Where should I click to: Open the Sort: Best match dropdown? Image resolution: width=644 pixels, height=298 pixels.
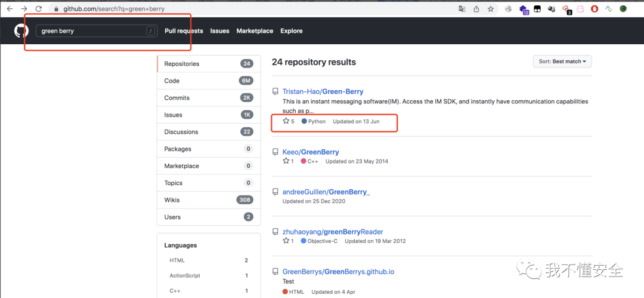(x=562, y=62)
